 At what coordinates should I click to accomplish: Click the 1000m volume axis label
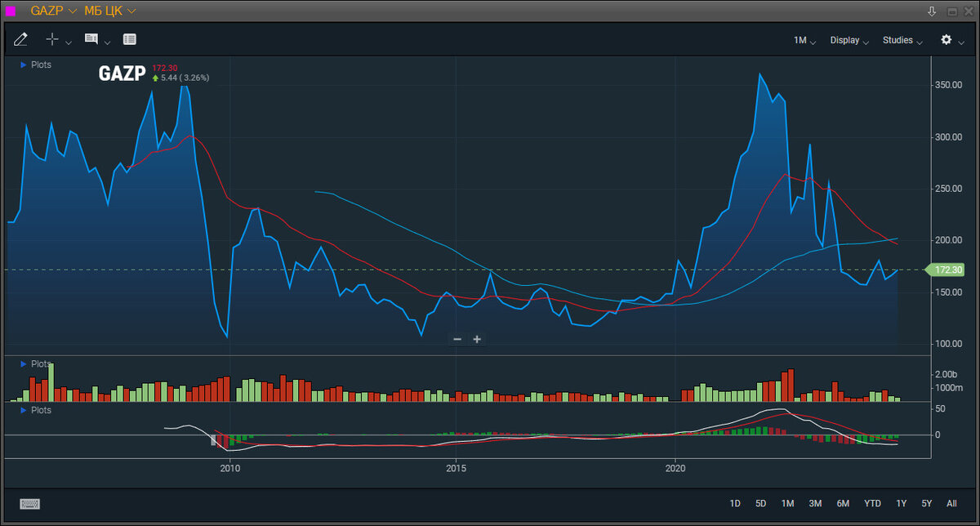(x=947, y=387)
